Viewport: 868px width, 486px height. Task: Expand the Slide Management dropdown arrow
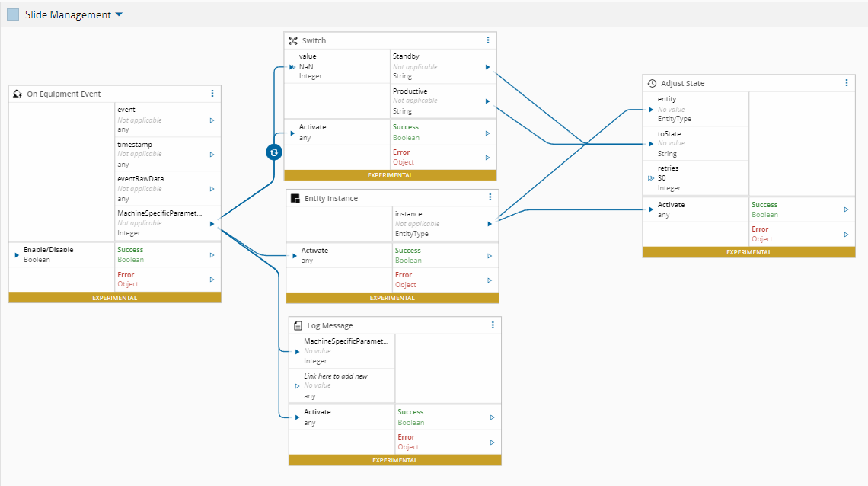click(119, 14)
